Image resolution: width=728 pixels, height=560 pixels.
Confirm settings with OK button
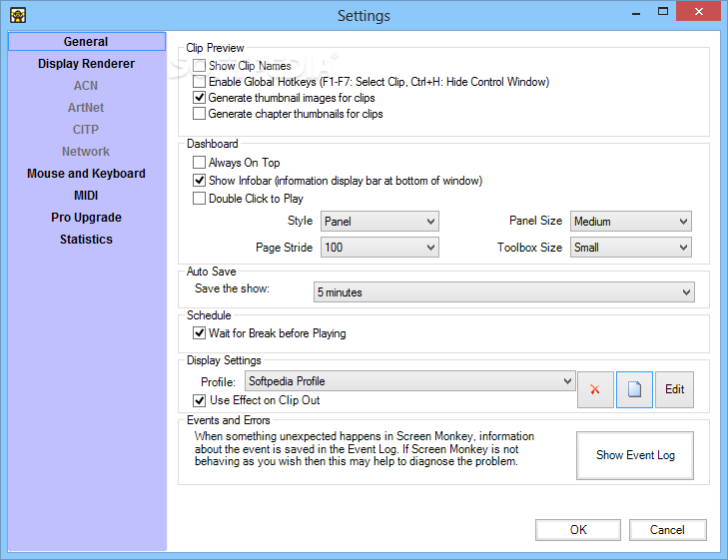click(x=578, y=530)
